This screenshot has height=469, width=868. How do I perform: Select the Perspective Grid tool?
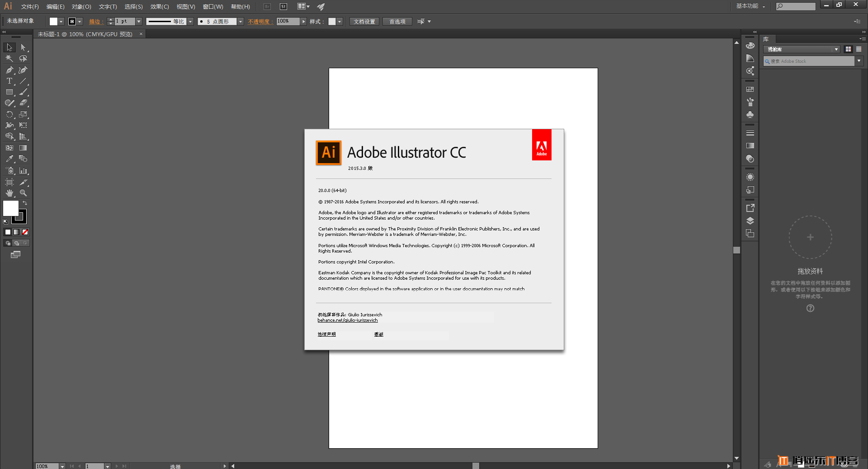point(23,136)
